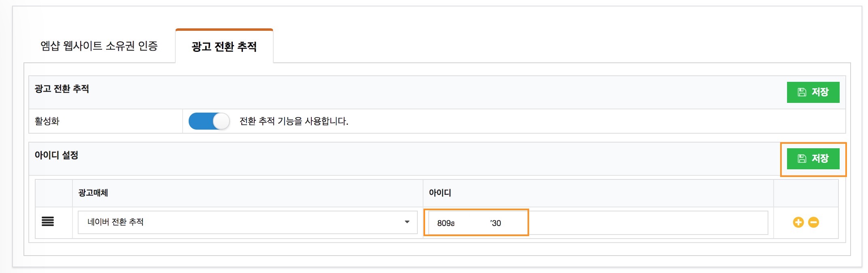
Task: Toggle the 활성화 conversion tracking switch
Action: click(209, 121)
